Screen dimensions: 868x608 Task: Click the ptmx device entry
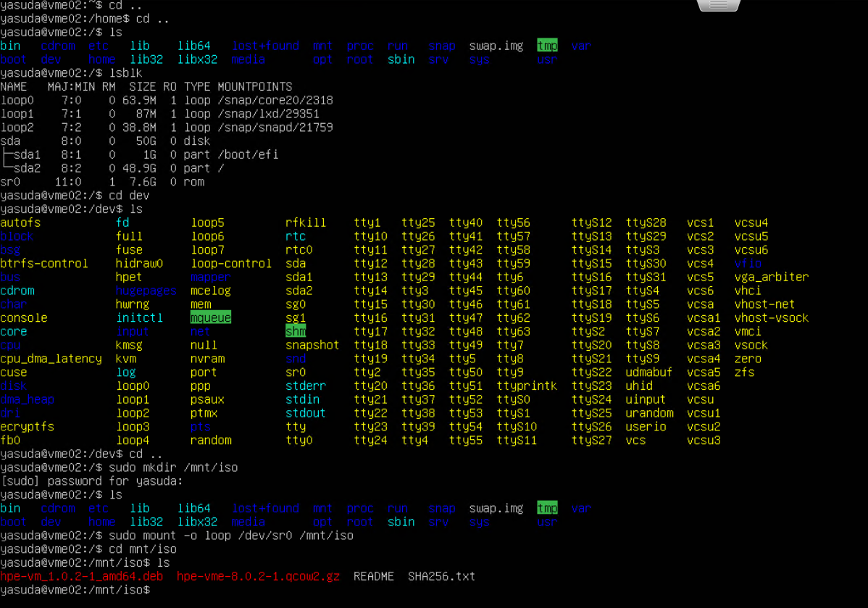coord(204,413)
